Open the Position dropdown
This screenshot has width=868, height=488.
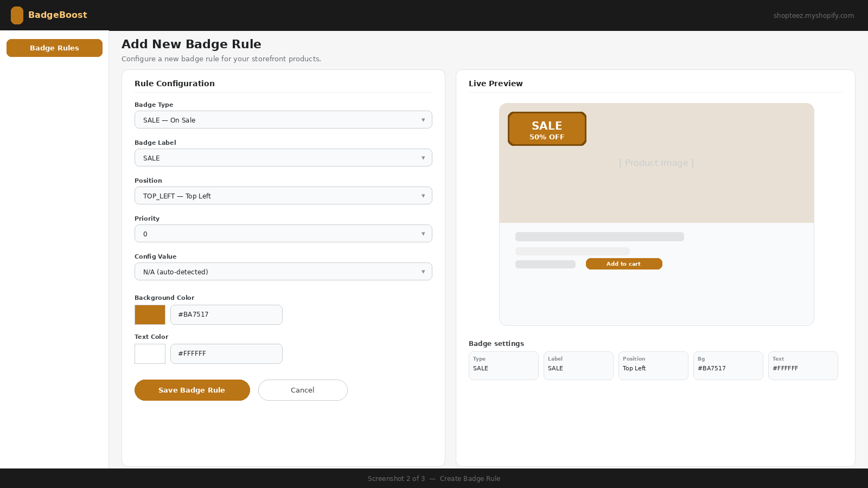coord(283,196)
